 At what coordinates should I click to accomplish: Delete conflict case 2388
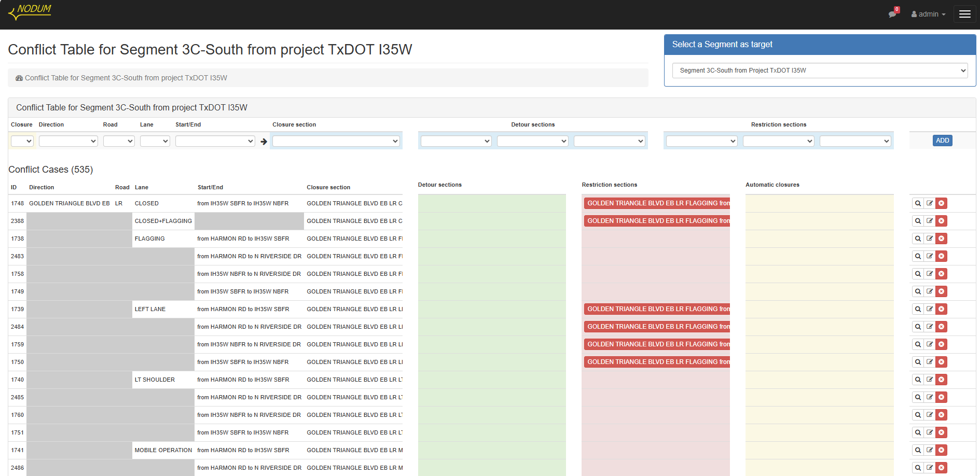(942, 221)
